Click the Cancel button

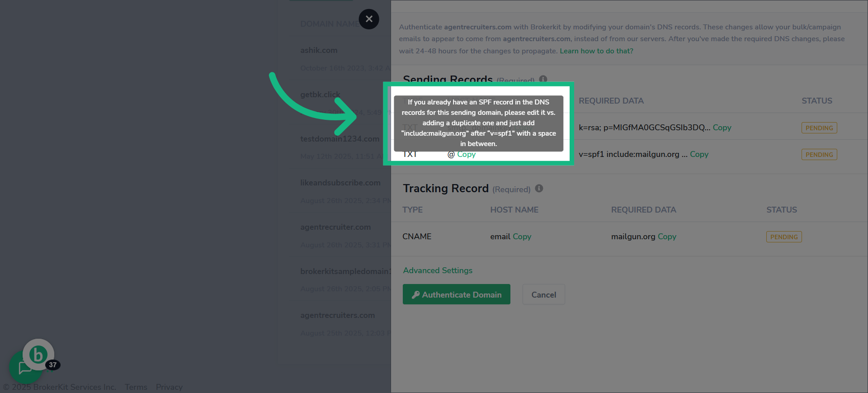[x=543, y=294]
